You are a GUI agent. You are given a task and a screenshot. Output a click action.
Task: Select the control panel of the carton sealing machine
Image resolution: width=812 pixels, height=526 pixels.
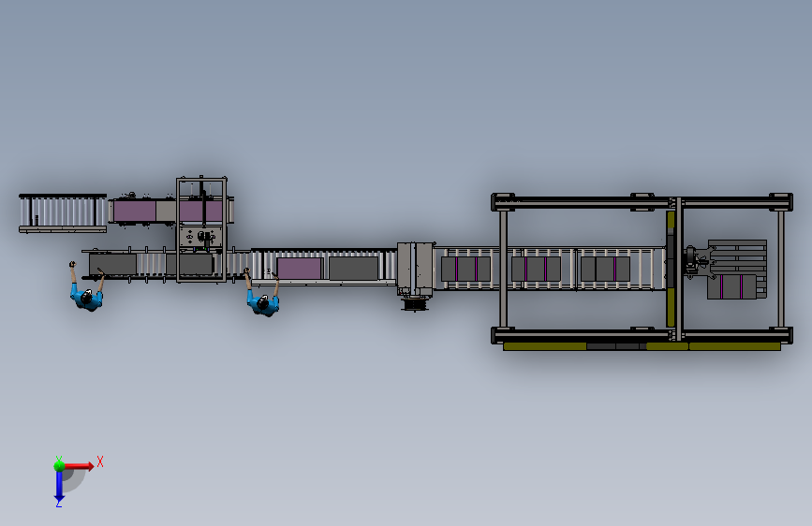tap(201, 237)
